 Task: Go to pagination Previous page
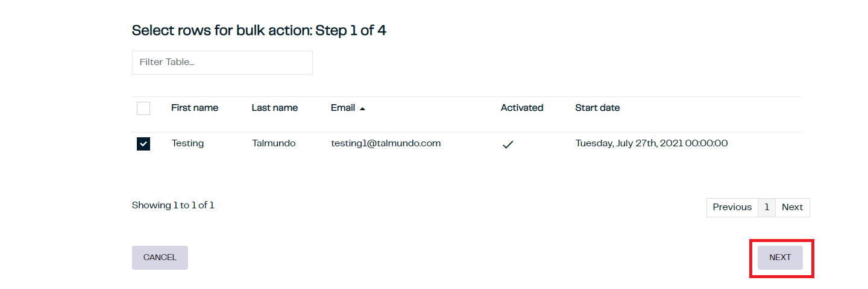coord(732,207)
